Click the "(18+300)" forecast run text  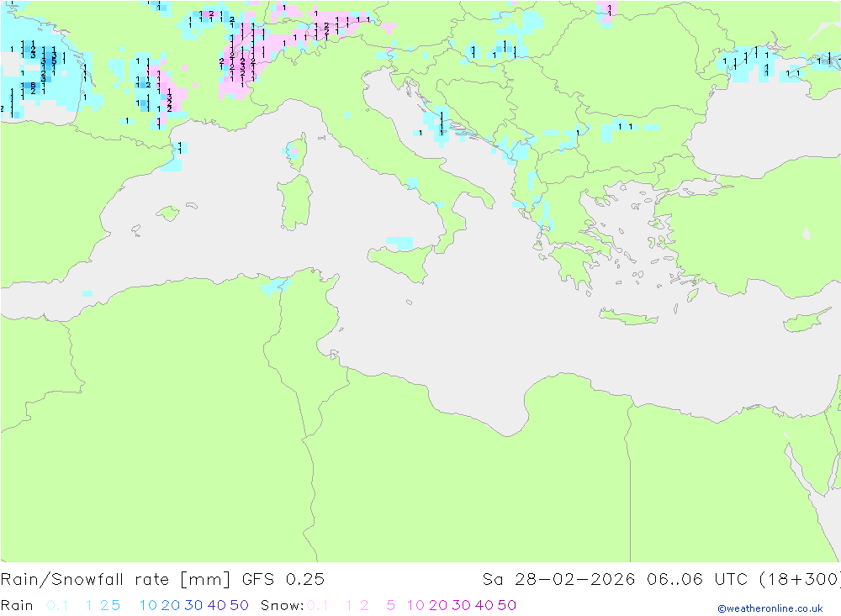tap(800, 580)
